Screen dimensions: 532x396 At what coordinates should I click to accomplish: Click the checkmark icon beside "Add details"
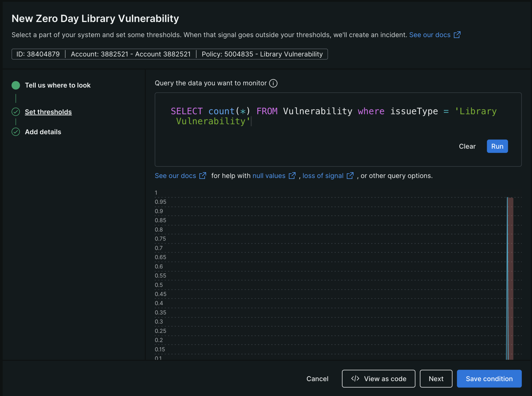(16, 132)
